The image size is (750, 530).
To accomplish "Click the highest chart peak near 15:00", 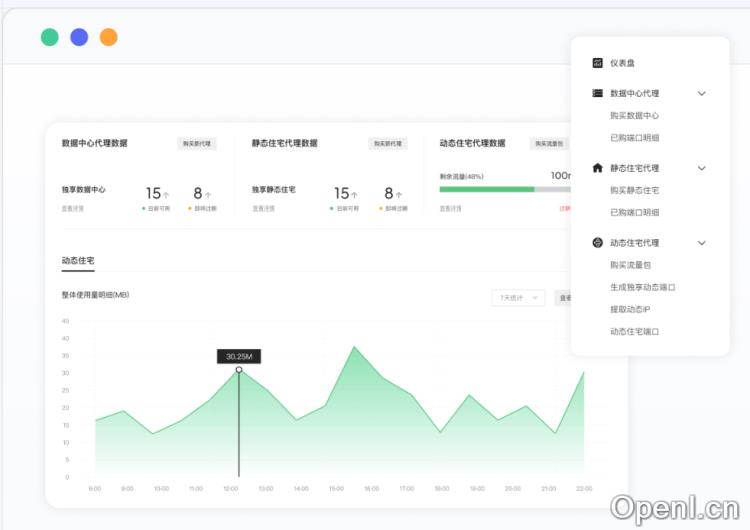I will (354, 347).
